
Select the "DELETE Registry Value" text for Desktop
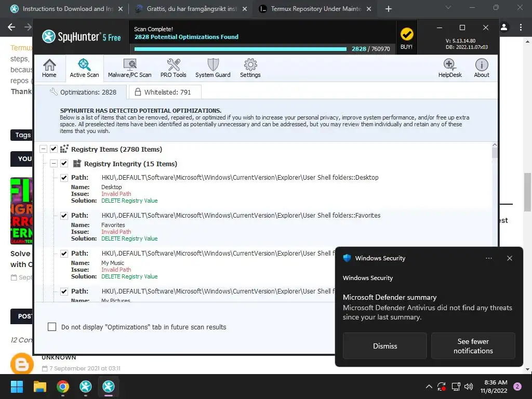tap(129, 201)
